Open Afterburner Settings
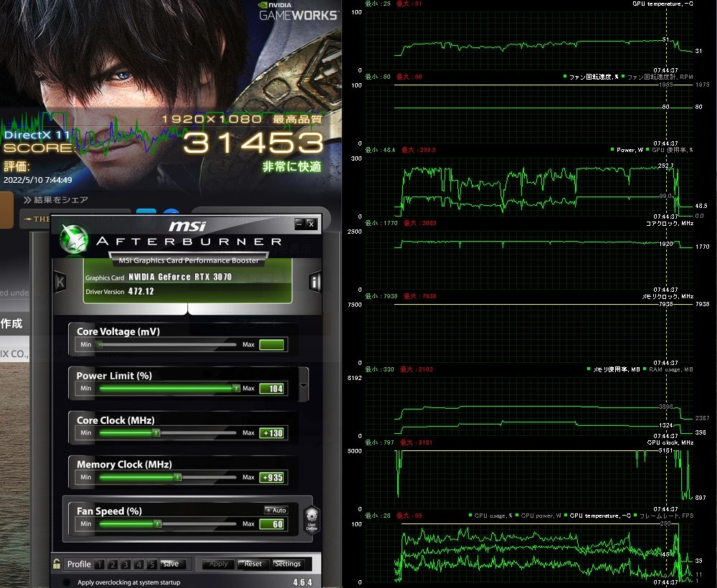This screenshot has height=588, width=717. tap(288, 564)
